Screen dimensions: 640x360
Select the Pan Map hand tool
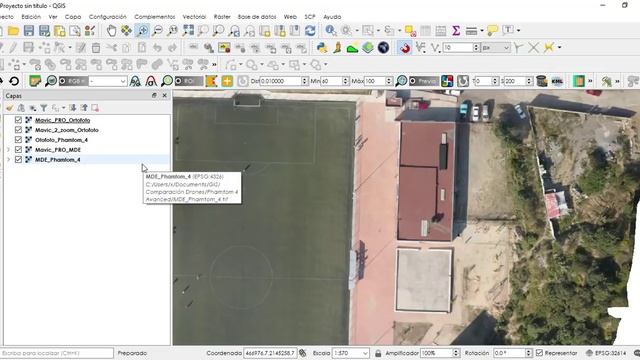tap(111, 31)
